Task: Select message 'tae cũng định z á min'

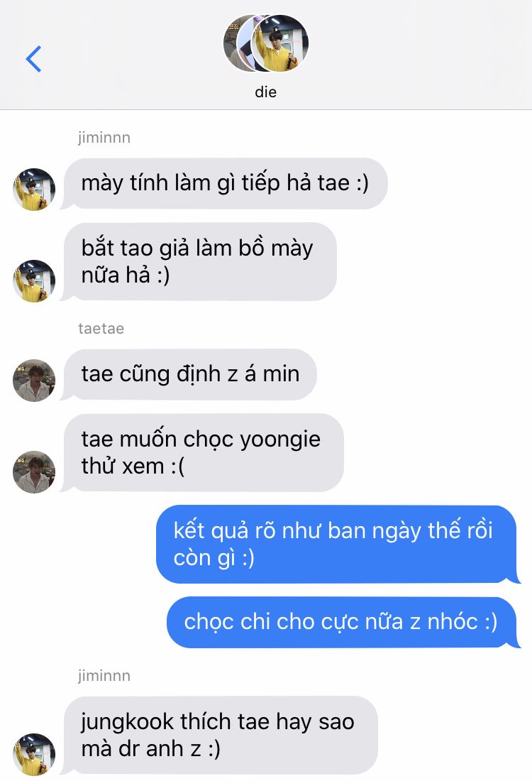Action: click(x=189, y=375)
